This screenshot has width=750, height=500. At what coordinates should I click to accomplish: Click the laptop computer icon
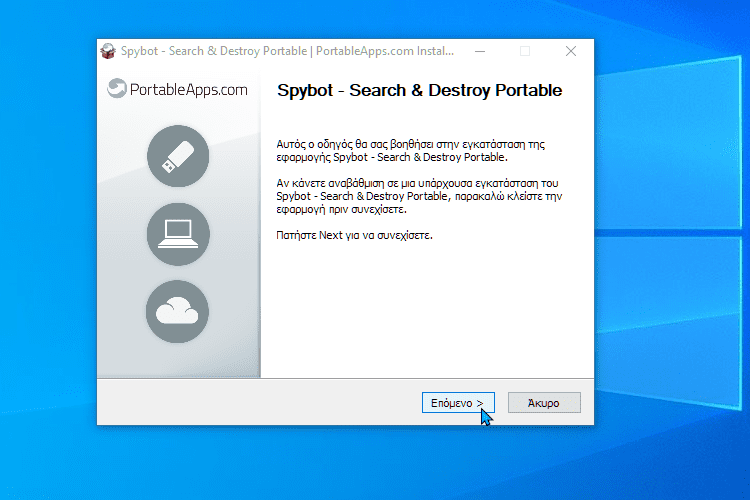(x=178, y=234)
